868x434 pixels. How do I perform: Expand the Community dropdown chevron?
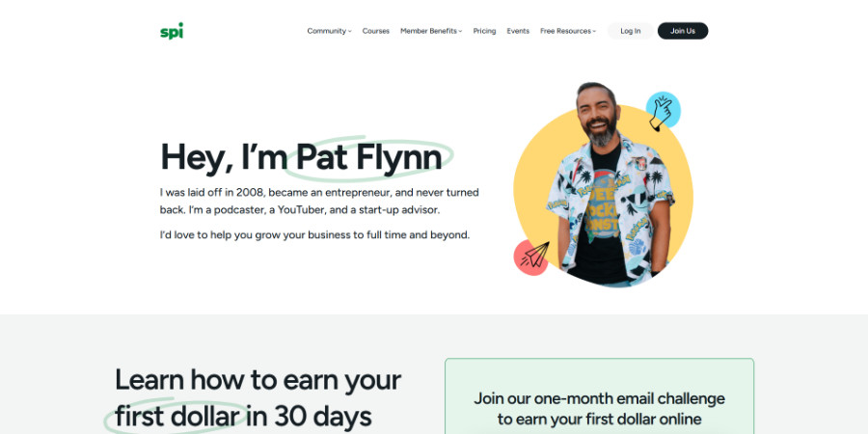point(350,32)
